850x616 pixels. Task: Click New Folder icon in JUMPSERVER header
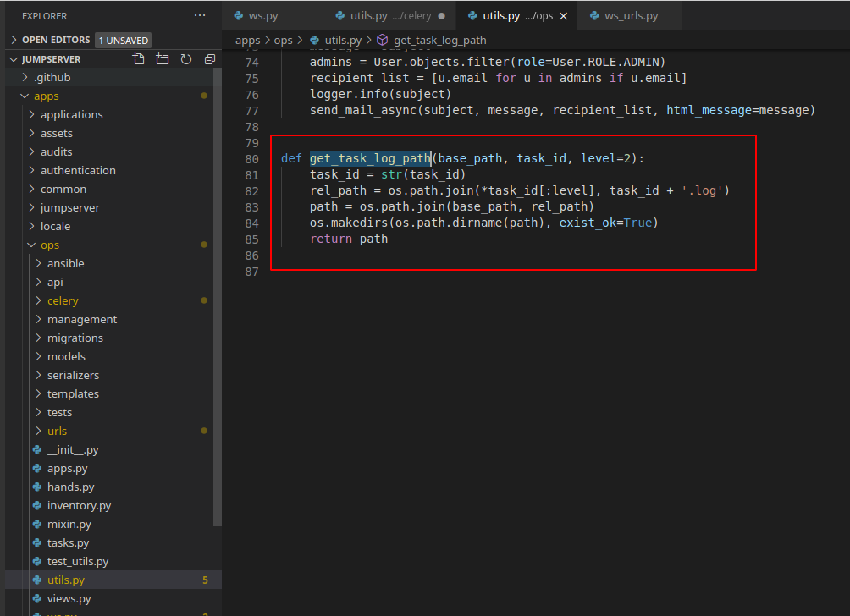[x=162, y=59]
